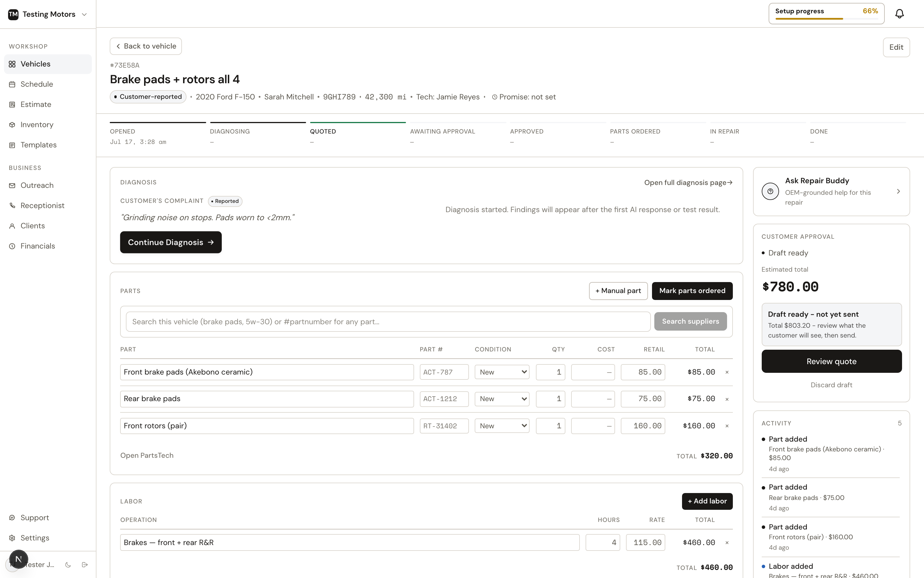This screenshot has width=924, height=578.
Task: Click the Clients person icon
Action: click(12, 226)
